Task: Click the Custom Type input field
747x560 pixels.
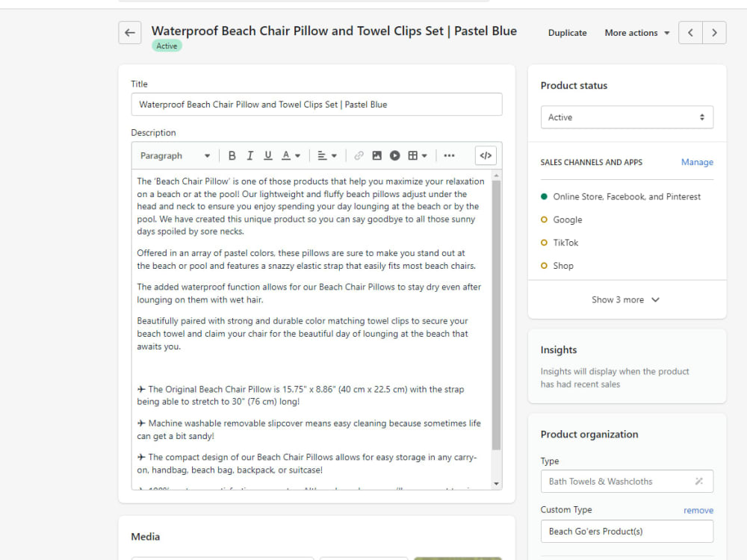Action: coord(627,532)
